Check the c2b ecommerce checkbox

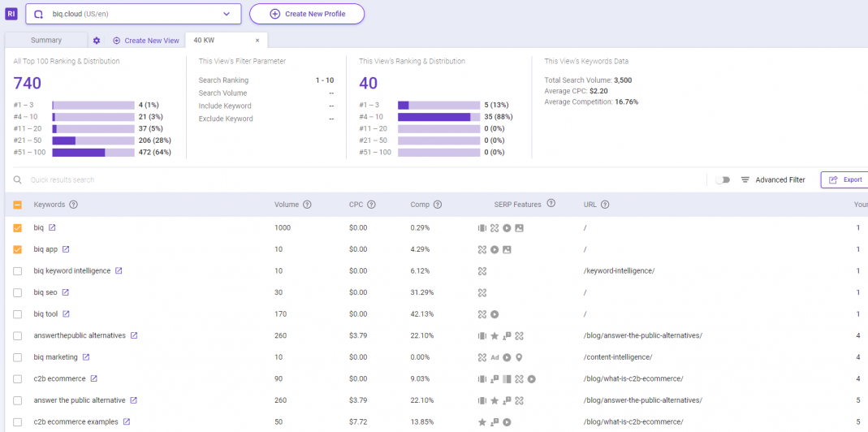click(18, 379)
